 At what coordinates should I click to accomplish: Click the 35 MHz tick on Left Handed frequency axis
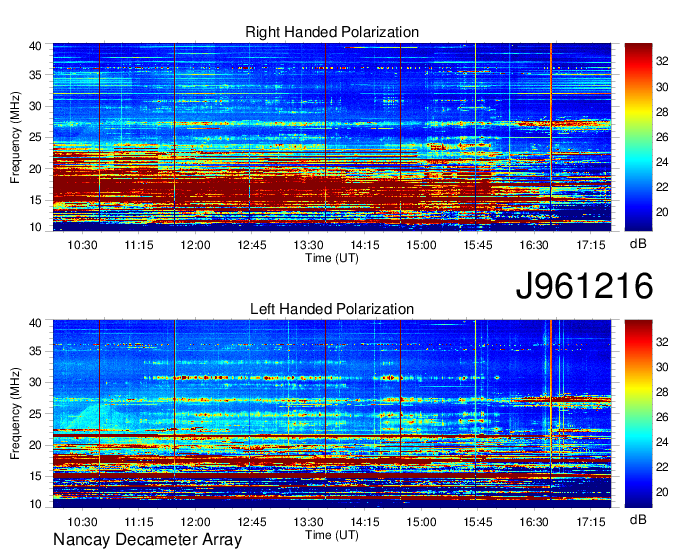coord(35,351)
